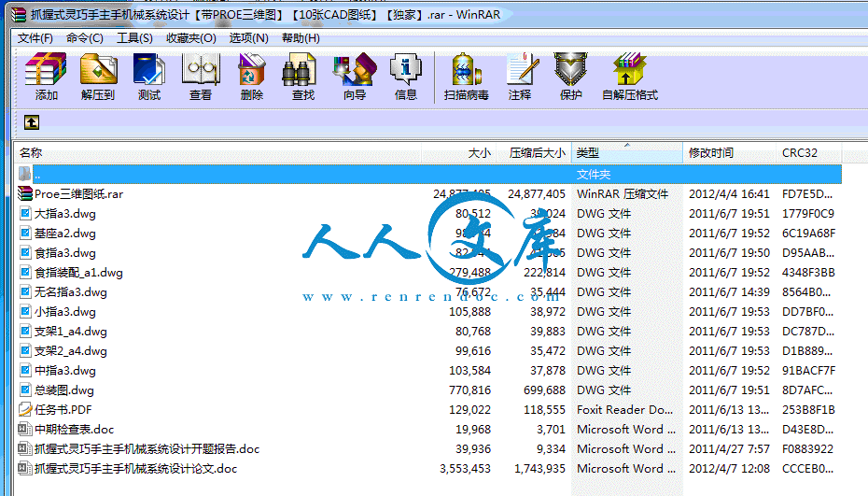The image size is (868, 496).
Task: Open the 向导 (Wizard) toolbar icon
Action: pos(355,69)
